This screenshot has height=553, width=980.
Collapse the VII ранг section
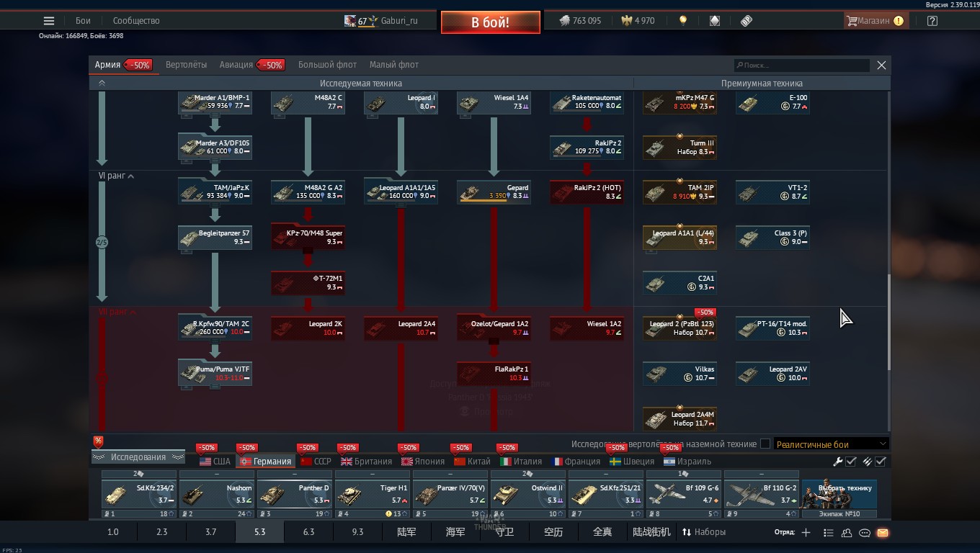(x=117, y=312)
